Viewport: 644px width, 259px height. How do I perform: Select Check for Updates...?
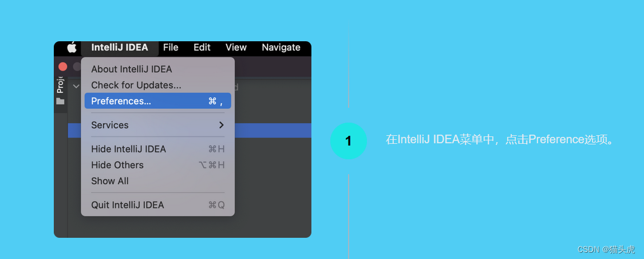click(158, 85)
